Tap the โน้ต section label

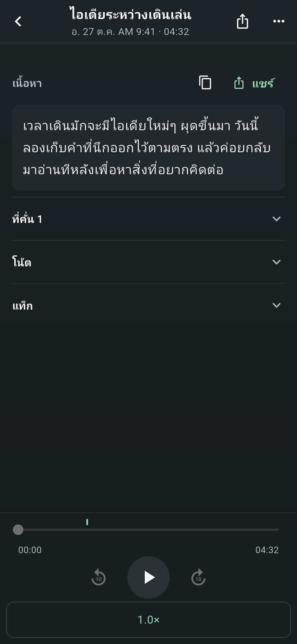point(22,262)
